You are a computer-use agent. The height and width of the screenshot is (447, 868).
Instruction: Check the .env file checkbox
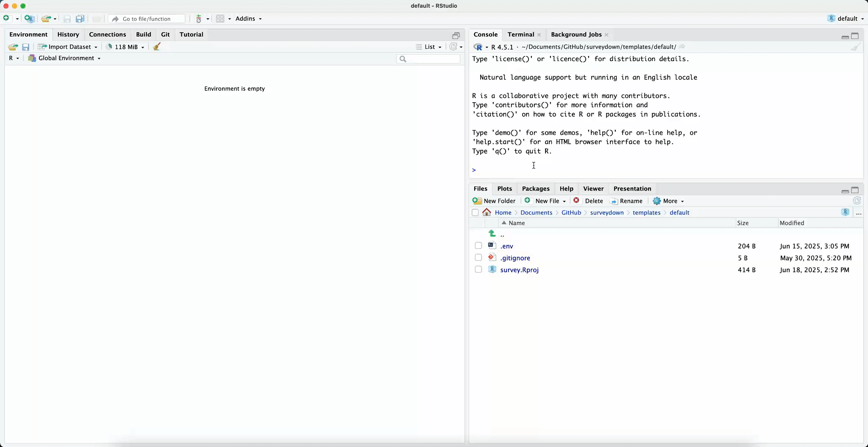[479, 246]
